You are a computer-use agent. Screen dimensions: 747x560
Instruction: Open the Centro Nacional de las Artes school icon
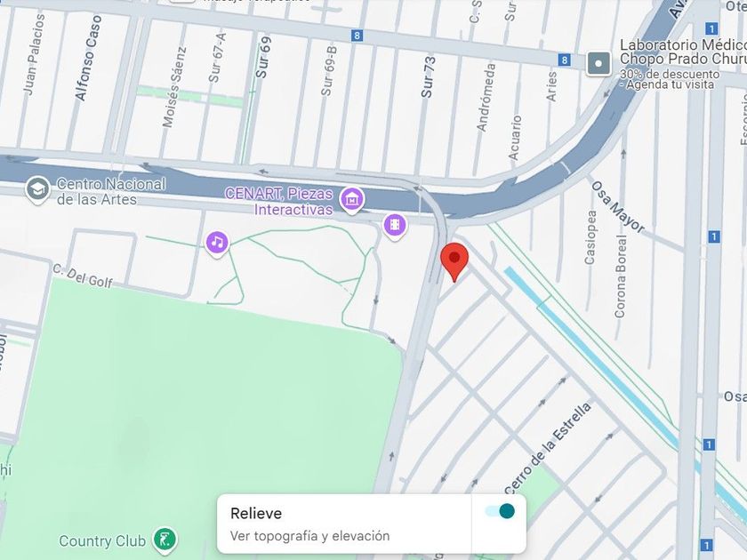38,189
